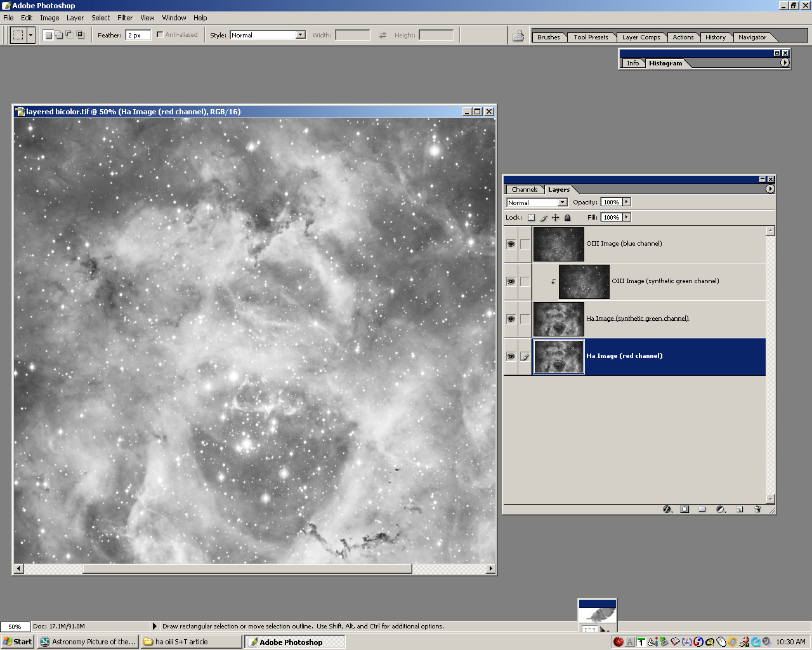The image size is (812, 650).
Task: Open the Filter menu
Action: (125, 18)
